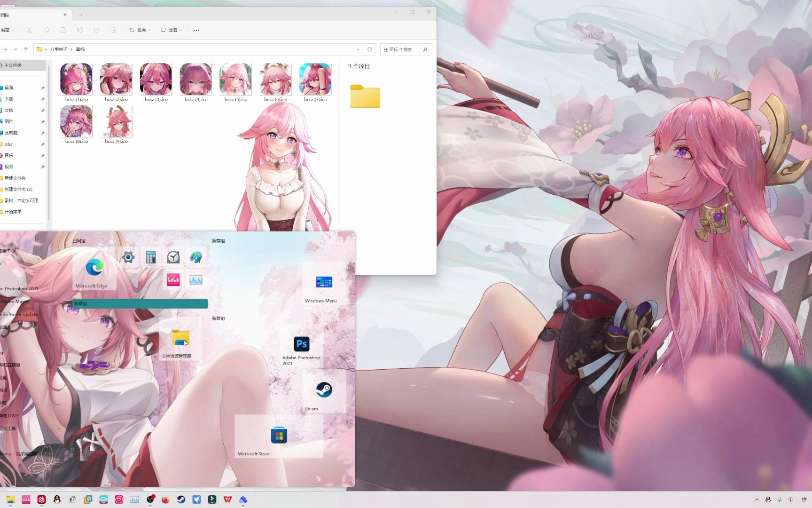Select 图片 in navigation pane
This screenshot has height=508, width=812.
point(23,122)
